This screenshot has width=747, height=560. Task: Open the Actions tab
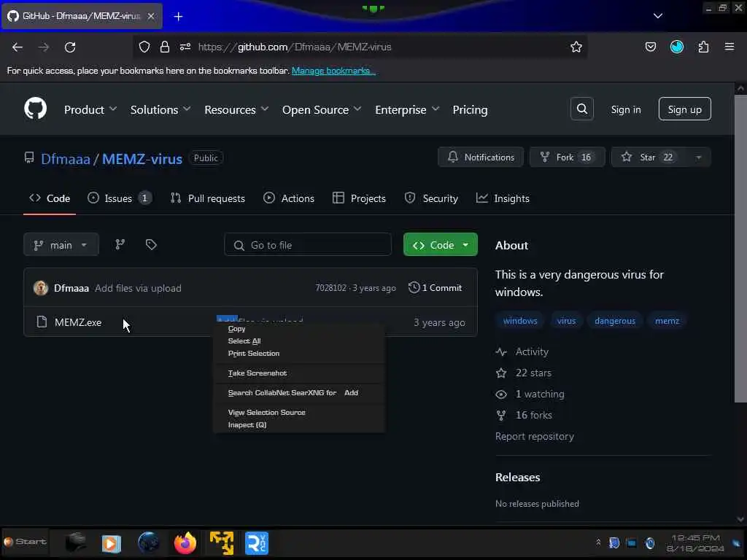click(x=289, y=198)
